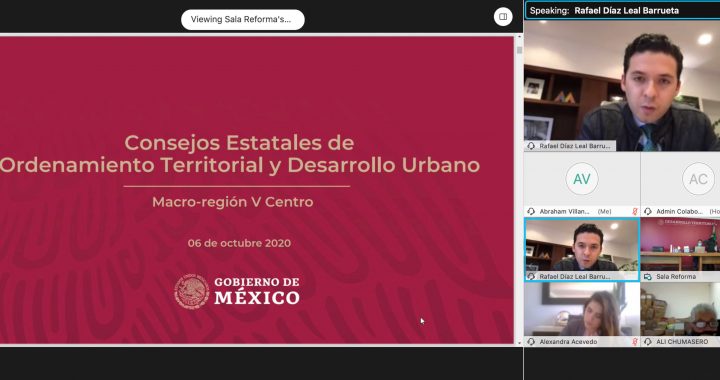Click the "GOBIERNO DE MÉXICO" wordmark text

pos(257,291)
